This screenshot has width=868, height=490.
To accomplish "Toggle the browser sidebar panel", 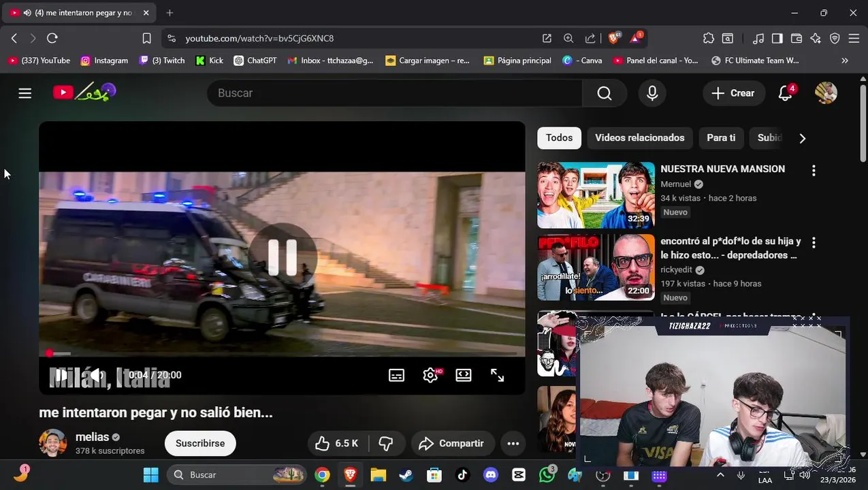I will [x=777, y=39].
